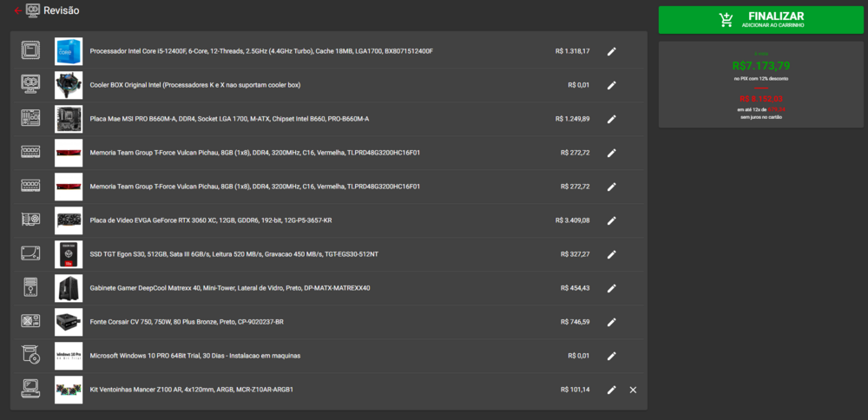Edit the EVGA GeForce RTX 3060 item

point(611,220)
